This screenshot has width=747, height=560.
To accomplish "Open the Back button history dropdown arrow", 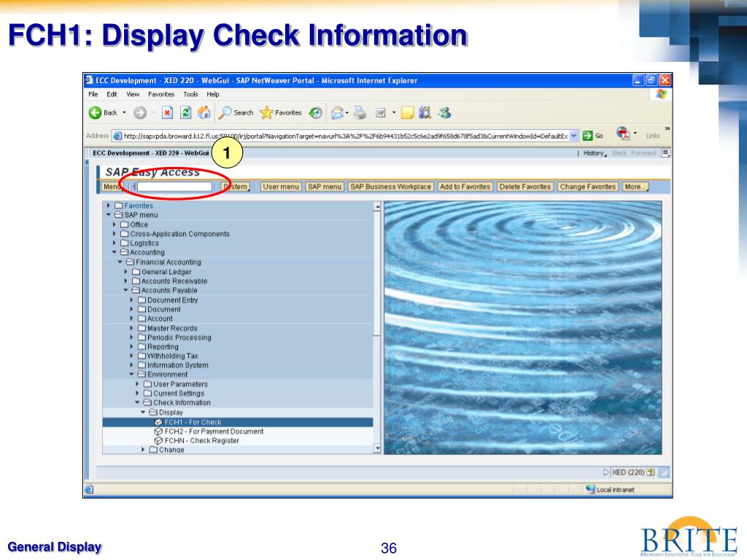I will click(x=124, y=113).
